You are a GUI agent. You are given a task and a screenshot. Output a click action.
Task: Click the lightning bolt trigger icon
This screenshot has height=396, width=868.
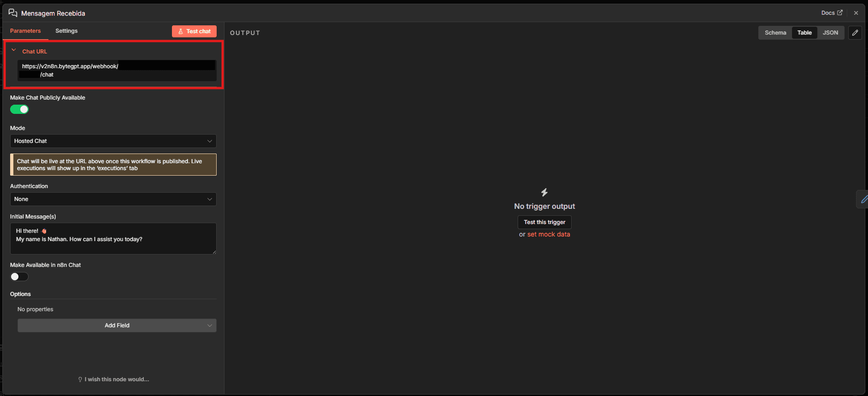(x=544, y=192)
